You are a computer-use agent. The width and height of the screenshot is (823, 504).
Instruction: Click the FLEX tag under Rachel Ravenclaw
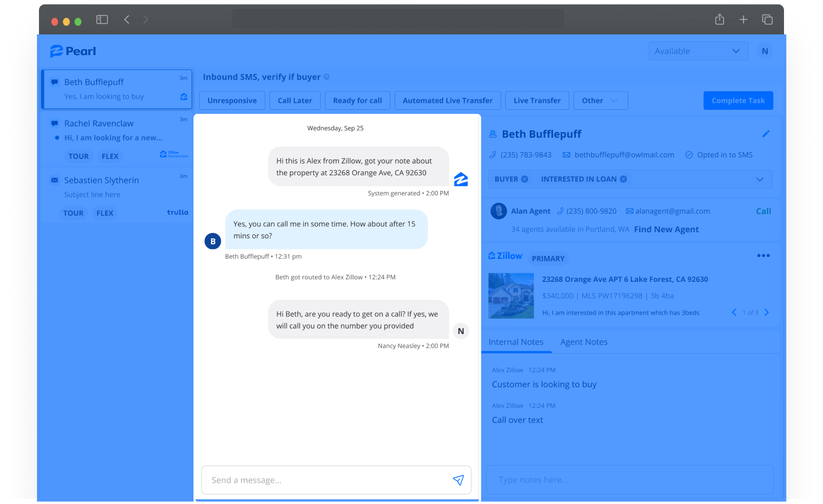click(110, 156)
